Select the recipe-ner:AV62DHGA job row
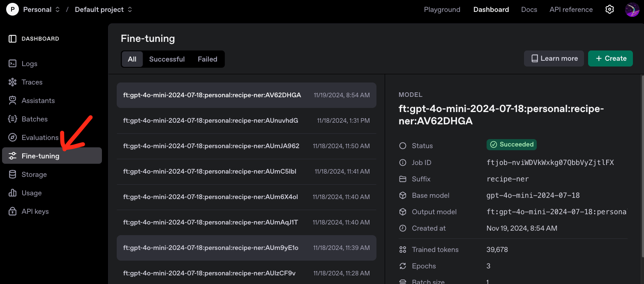644x284 pixels. tap(247, 95)
